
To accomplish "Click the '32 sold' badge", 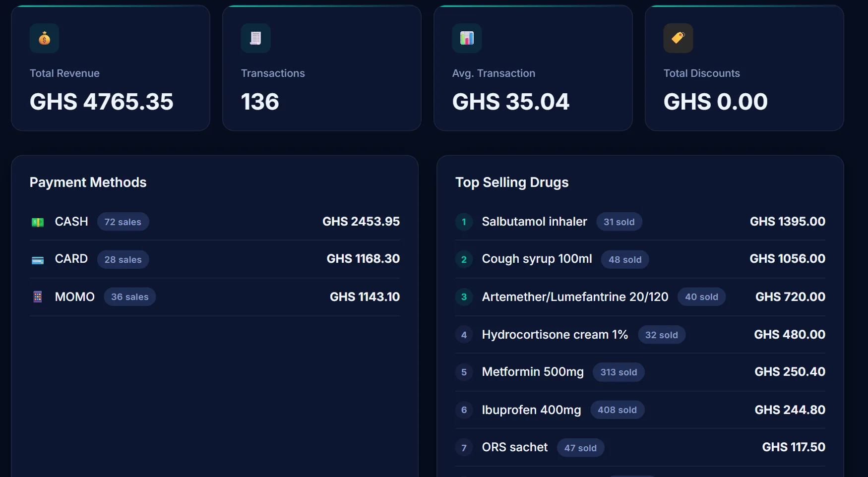I will [x=662, y=335].
